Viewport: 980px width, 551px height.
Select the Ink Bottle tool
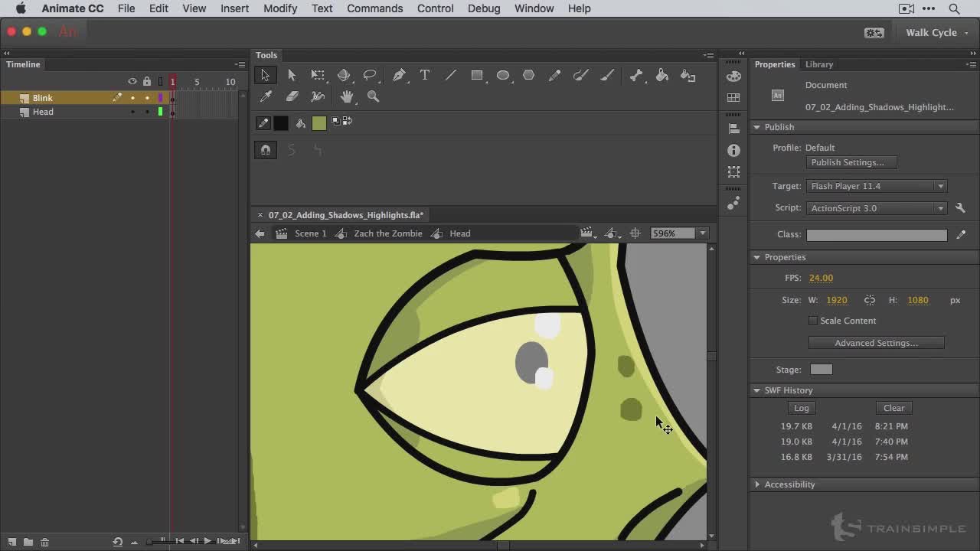tap(688, 75)
